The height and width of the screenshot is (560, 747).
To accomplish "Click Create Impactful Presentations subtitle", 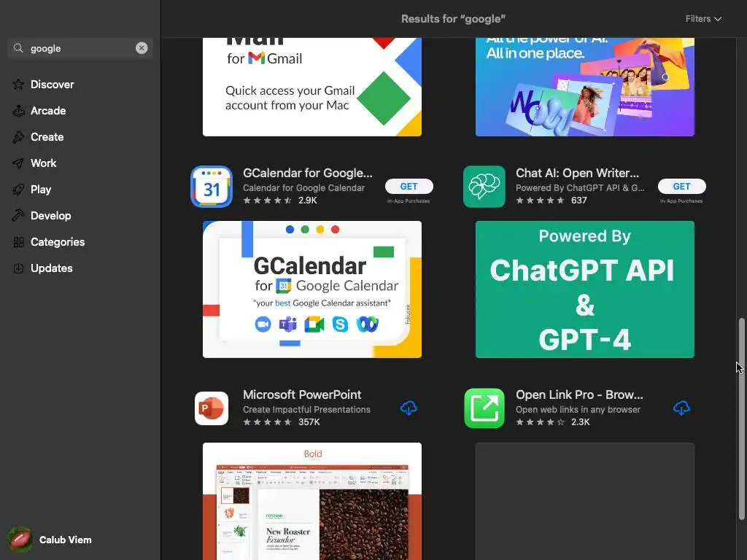I will pyautogui.click(x=306, y=410).
